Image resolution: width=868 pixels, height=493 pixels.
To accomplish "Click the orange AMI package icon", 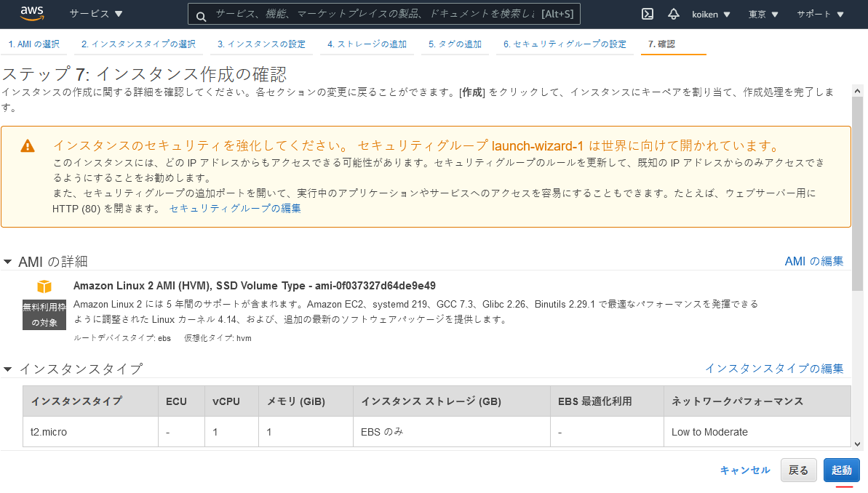I will click(x=45, y=286).
